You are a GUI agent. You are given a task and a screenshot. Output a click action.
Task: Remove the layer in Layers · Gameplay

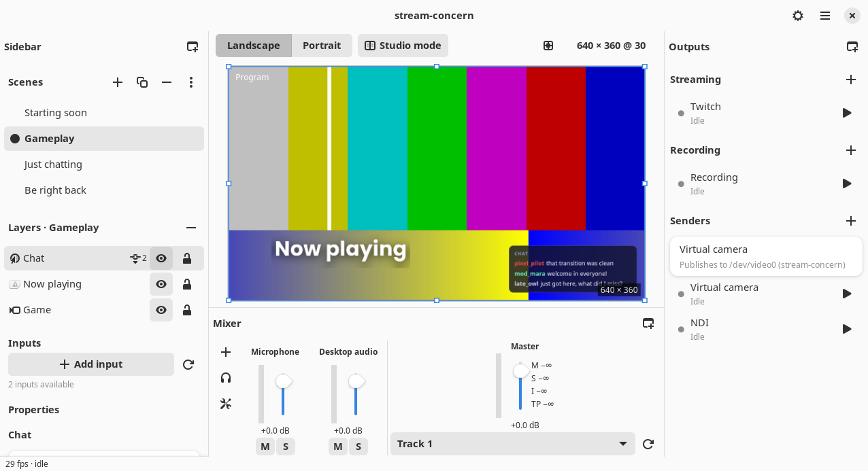coord(191,228)
